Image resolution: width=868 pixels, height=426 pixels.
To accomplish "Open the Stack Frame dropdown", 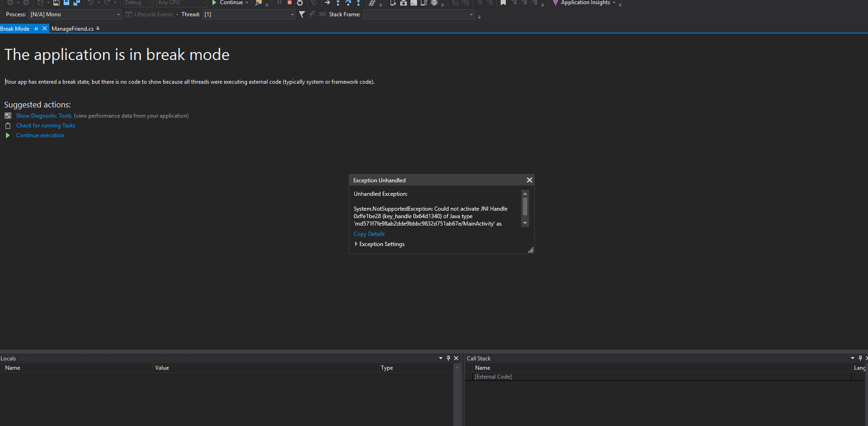I will 418,14.
